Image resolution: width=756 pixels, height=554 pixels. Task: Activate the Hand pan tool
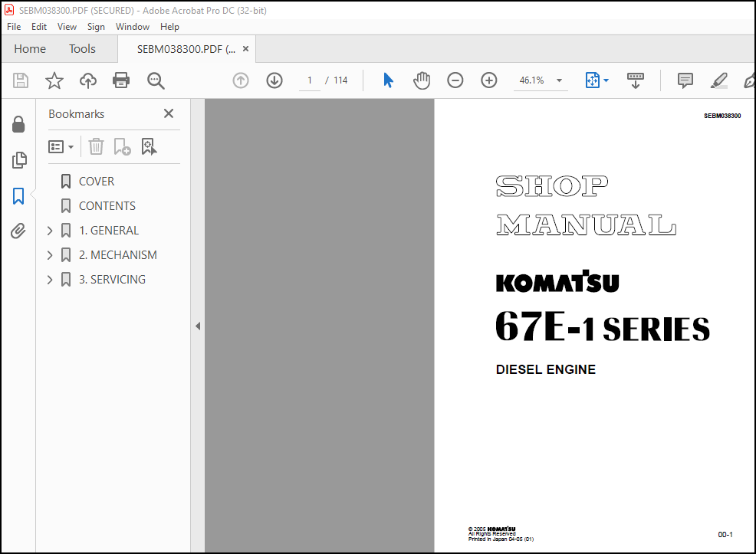422,80
